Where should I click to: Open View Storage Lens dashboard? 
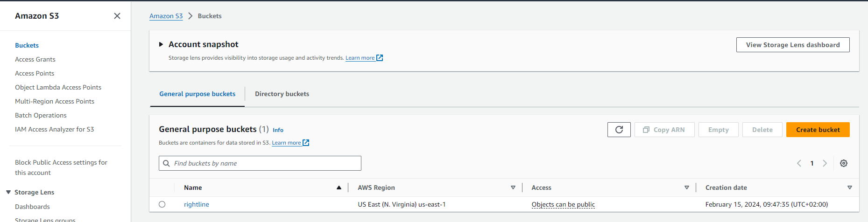[x=792, y=45]
